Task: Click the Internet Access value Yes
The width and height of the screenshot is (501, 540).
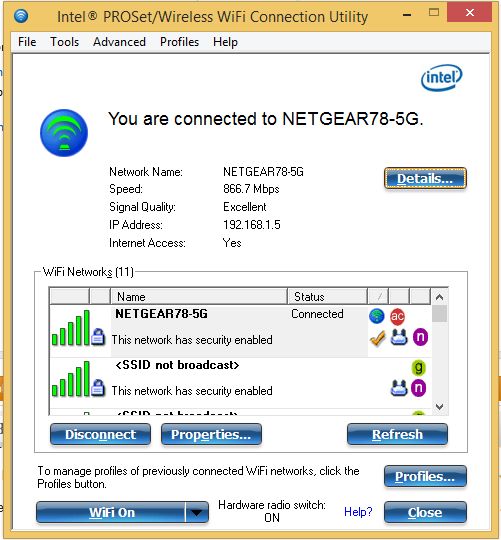Action: (x=232, y=243)
